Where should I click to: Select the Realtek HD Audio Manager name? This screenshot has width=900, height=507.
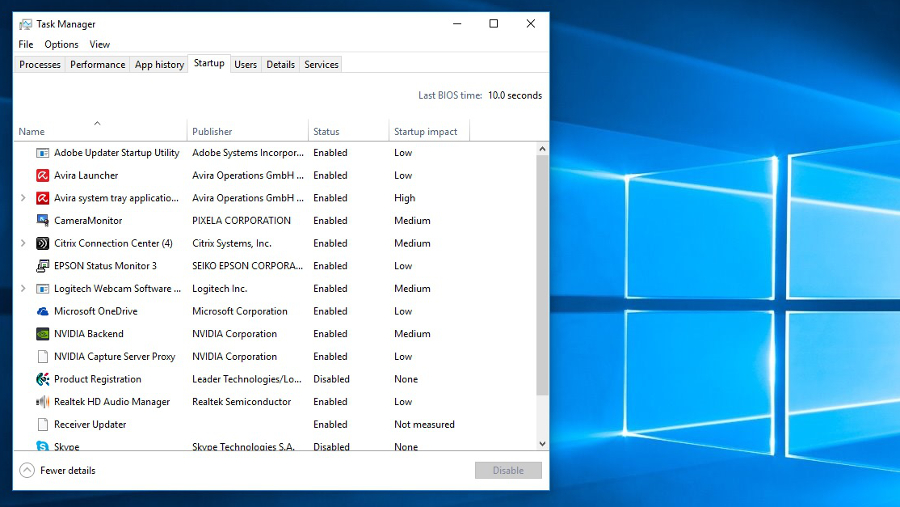coord(112,402)
